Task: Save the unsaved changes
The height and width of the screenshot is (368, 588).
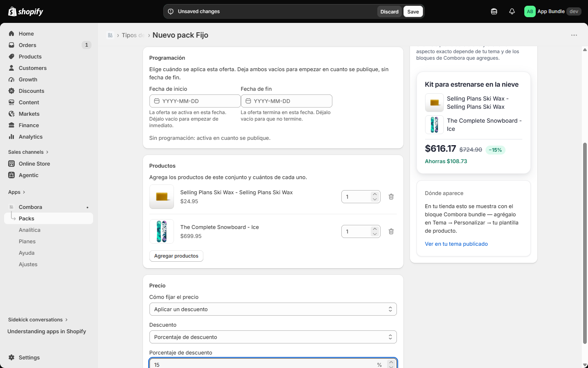Action: (x=413, y=11)
